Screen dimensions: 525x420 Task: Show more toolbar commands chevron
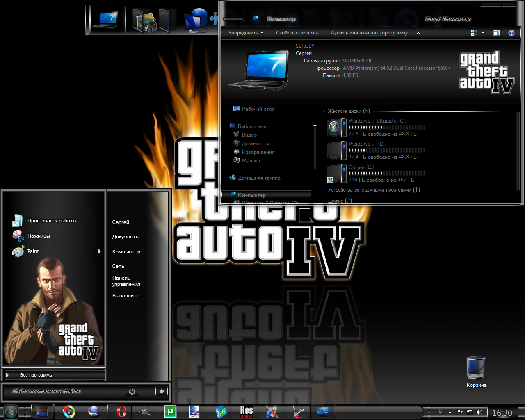[418, 33]
